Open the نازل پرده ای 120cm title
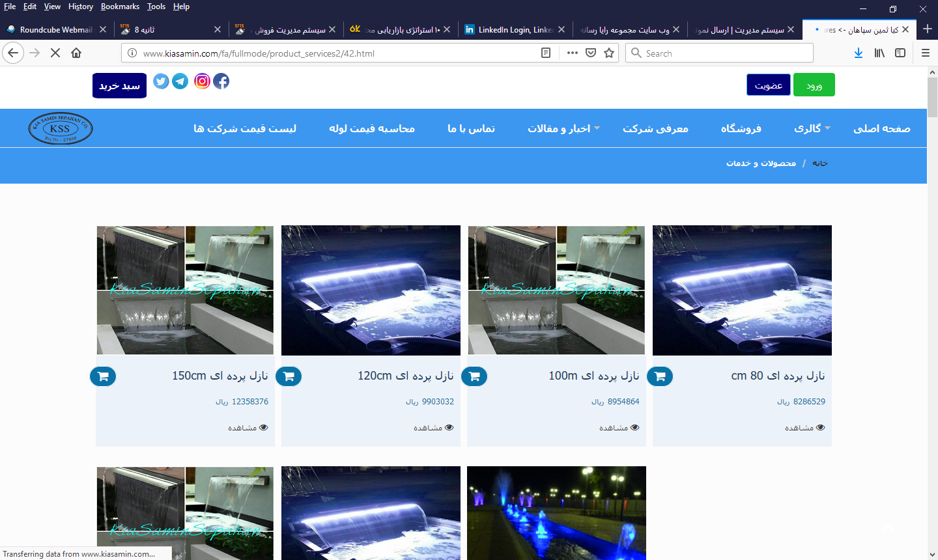Screen dimensions: 938x560 click(406, 376)
